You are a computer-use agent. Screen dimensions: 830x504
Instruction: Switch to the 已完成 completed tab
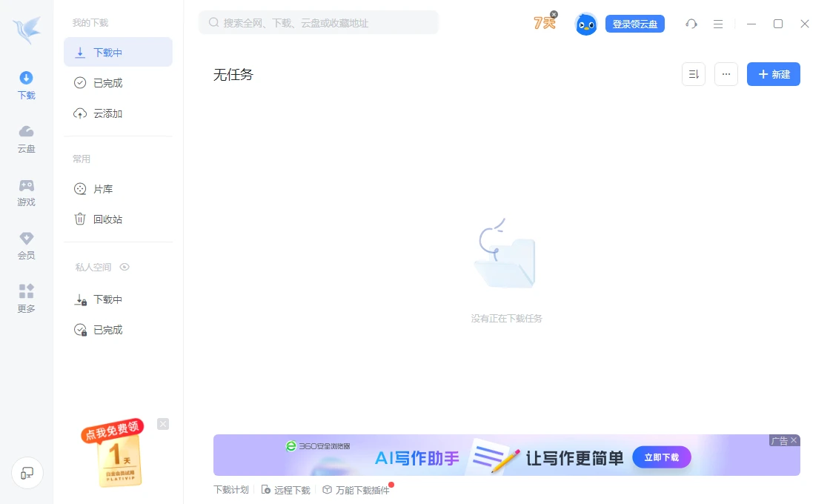click(108, 82)
